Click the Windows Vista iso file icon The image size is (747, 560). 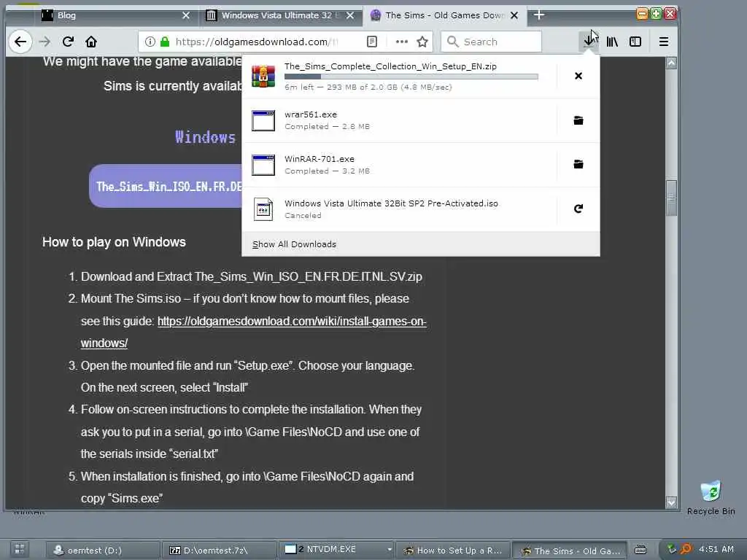[263, 209]
